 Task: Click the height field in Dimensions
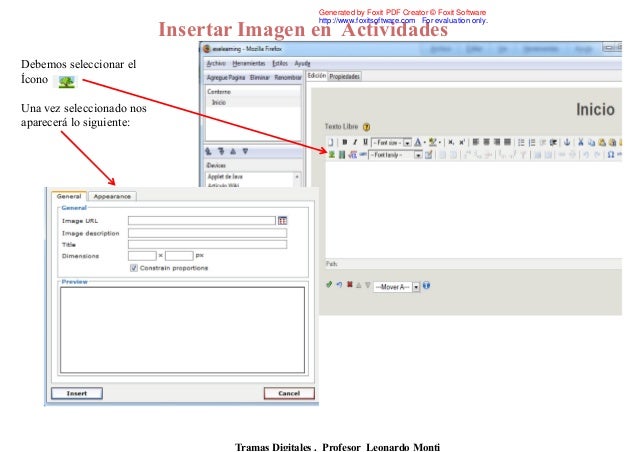click(179, 255)
